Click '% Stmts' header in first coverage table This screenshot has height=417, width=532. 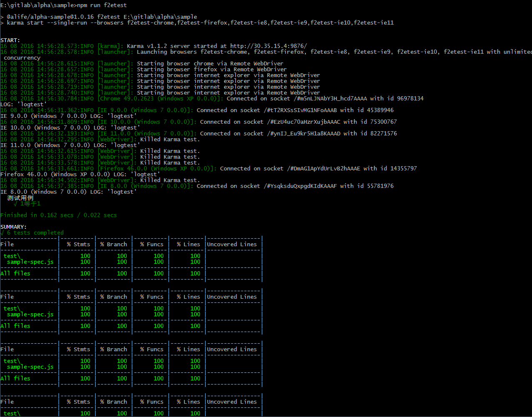click(78, 244)
